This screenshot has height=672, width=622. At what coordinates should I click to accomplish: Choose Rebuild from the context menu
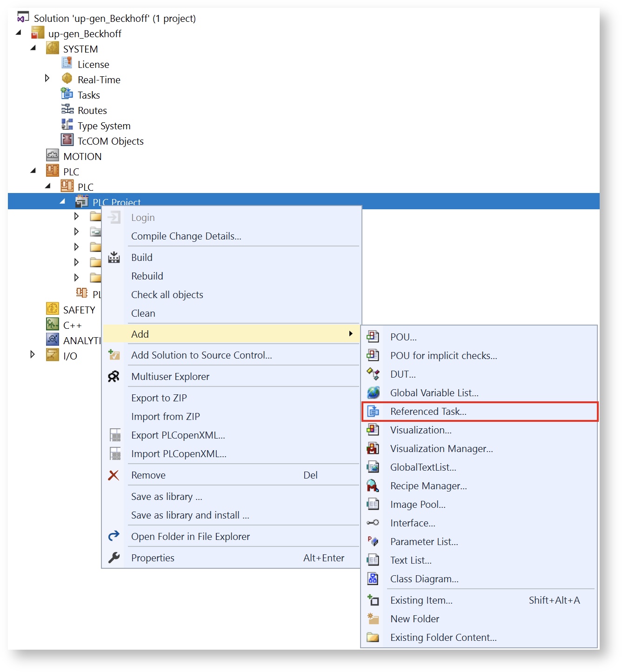[147, 276]
